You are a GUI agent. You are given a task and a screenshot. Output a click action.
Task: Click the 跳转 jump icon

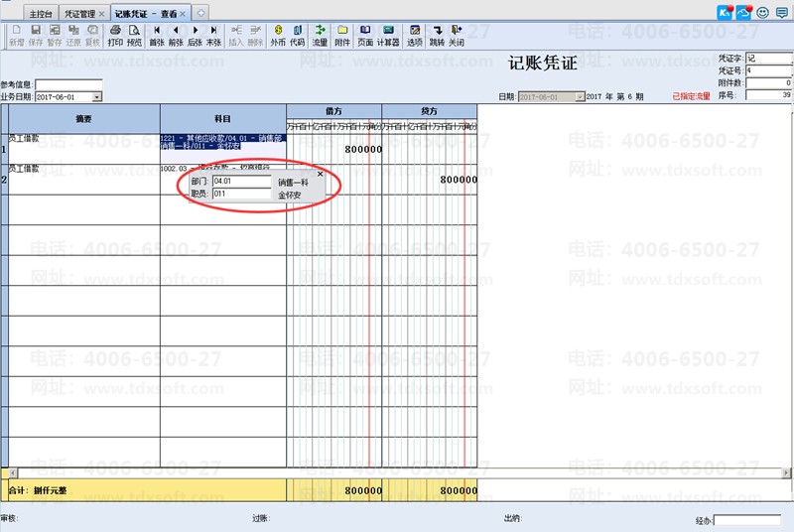pyautogui.click(x=437, y=36)
